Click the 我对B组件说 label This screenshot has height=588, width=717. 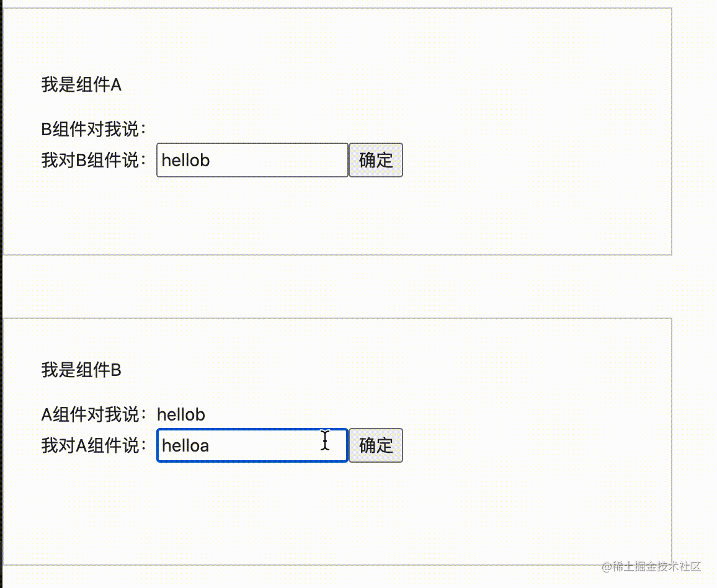(x=94, y=160)
